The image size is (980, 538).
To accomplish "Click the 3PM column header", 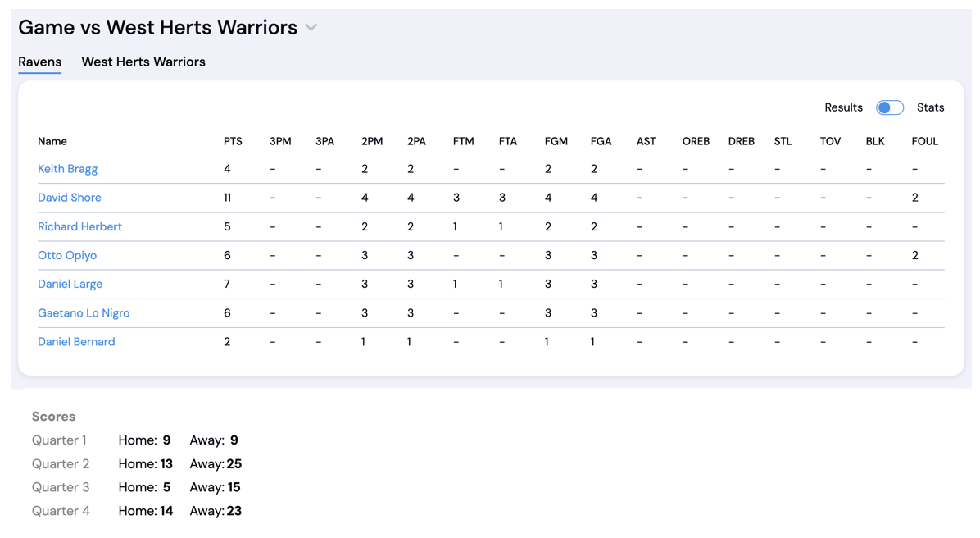I will point(280,141).
